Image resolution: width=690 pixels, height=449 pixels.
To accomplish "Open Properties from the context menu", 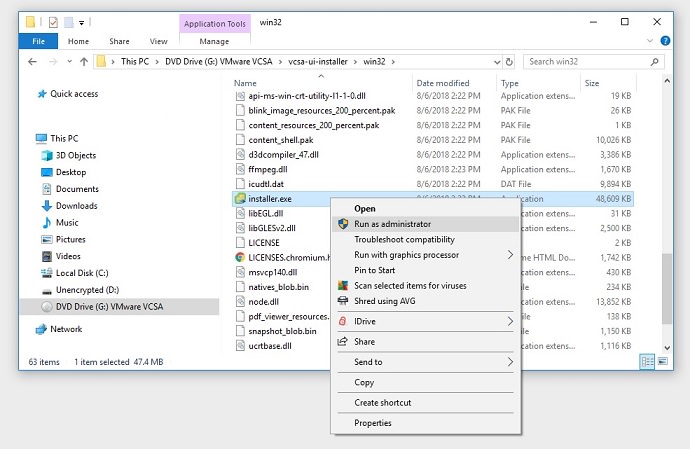I will click(x=426, y=423).
